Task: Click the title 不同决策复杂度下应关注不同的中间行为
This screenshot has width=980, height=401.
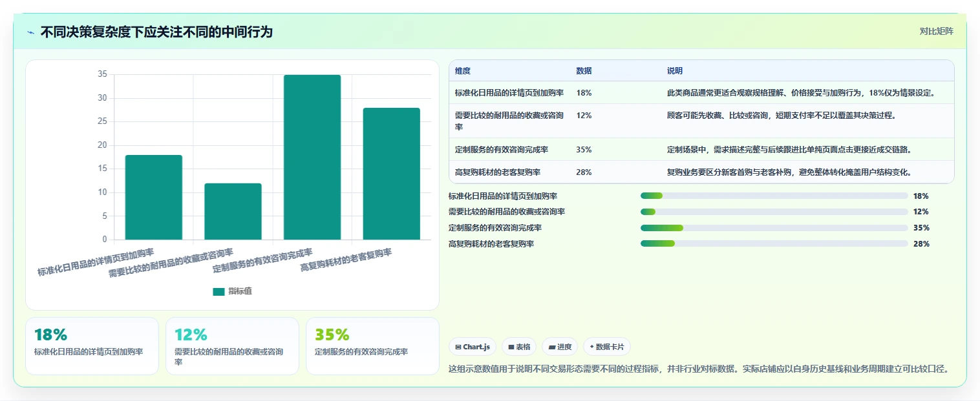Action: pos(156,32)
